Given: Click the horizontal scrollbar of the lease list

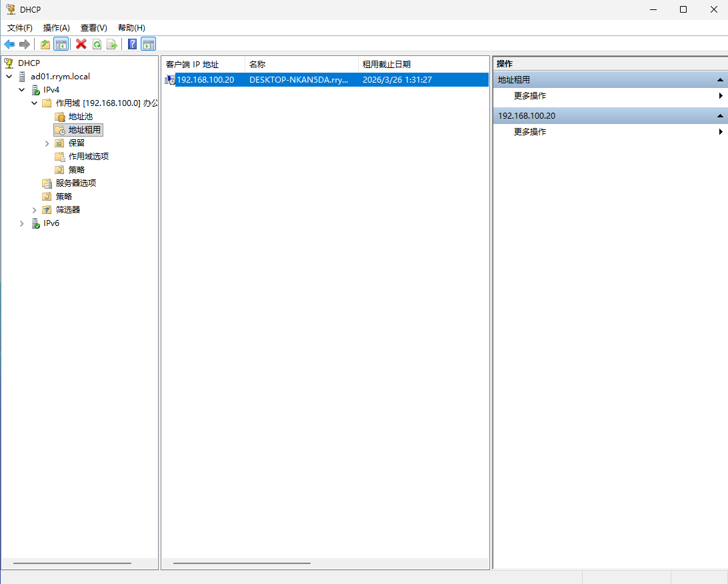Looking at the screenshot, I should (242, 563).
